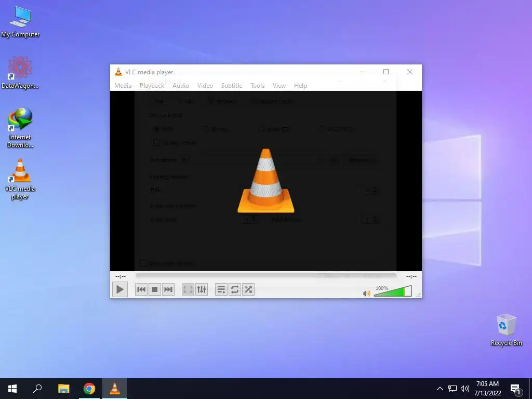Image resolution: width=532 pixels, height=399 pixels.
Task: Select My Computer desktop icon
Action: [x=20, y=22]
